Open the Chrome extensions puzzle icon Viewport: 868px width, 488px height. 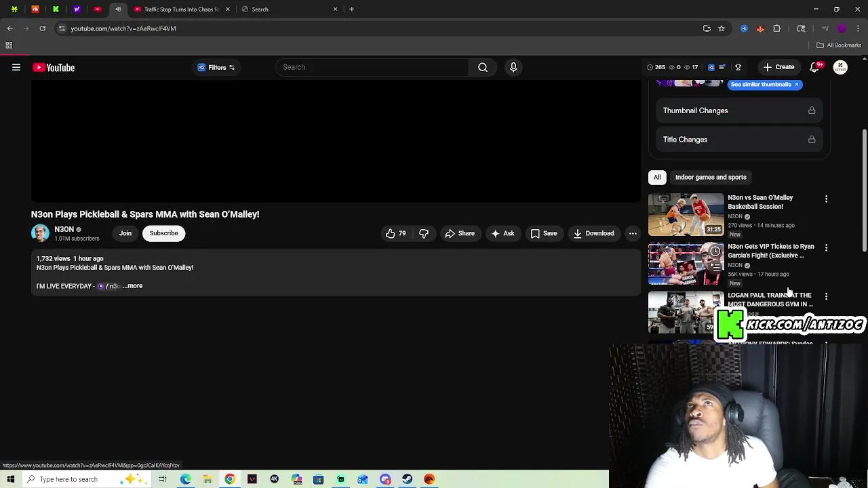[777, 28]
